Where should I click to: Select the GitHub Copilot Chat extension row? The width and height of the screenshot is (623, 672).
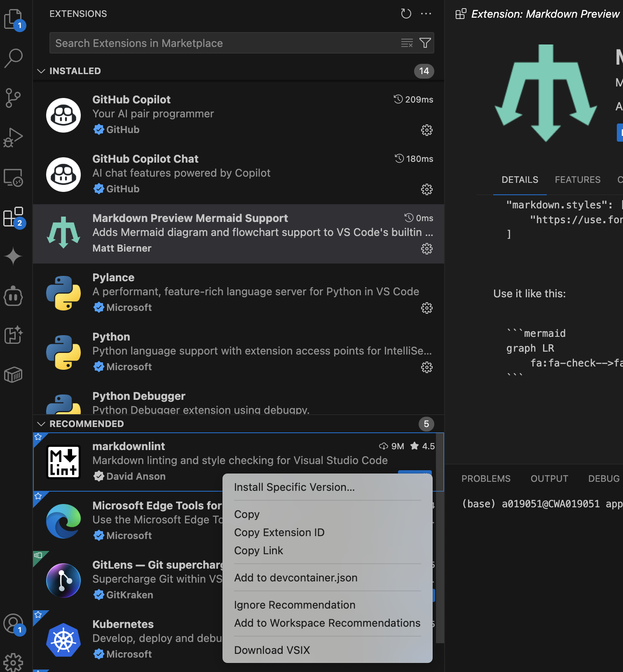239,175
